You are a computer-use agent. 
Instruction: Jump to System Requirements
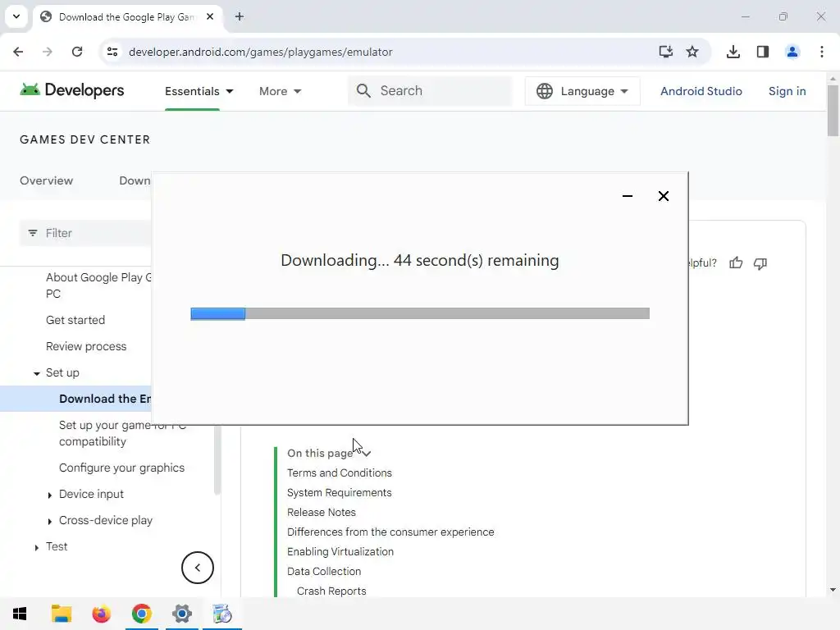coord(339,493)
